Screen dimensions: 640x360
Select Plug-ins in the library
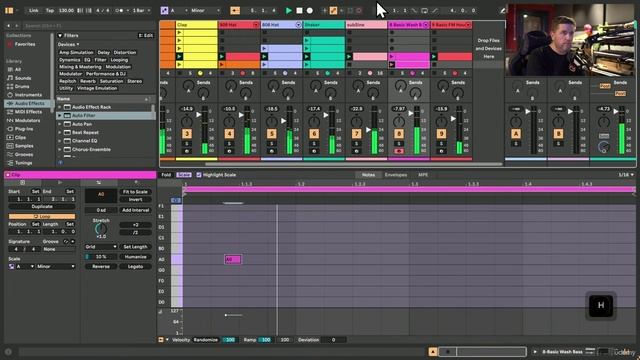[x=24, y=129]
